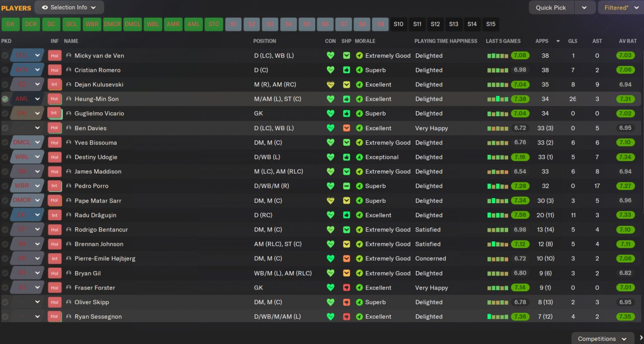Click Guglielmo Vicario's Int info badge
644x344 pixels.
click(x=54, y=113)
